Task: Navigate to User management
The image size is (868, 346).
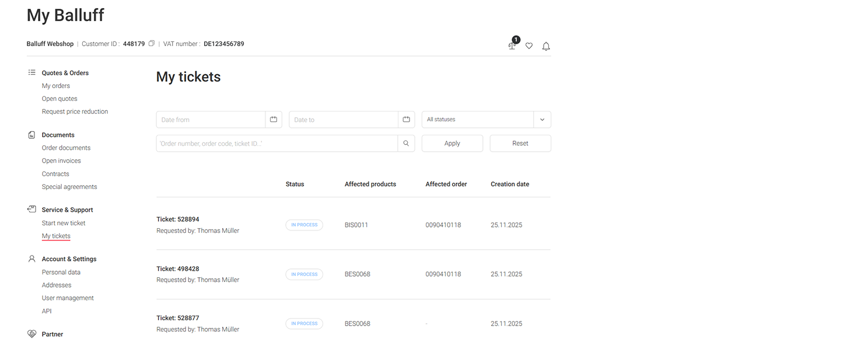Action: click(68, 298)
